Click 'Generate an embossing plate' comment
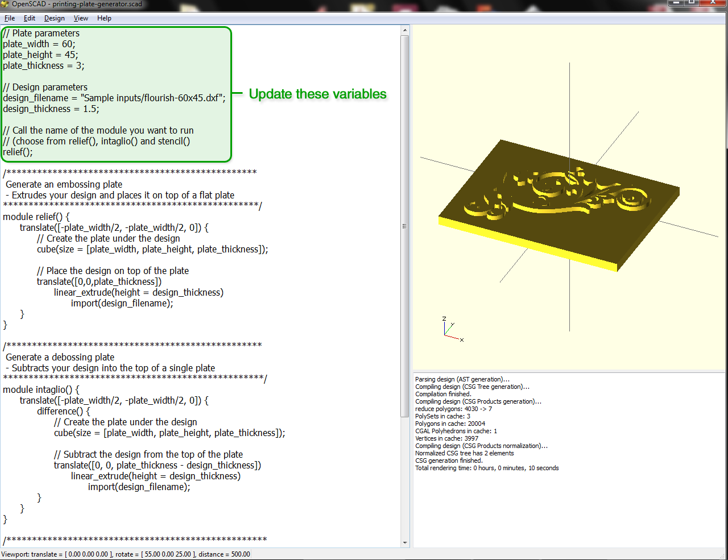This screenshot has height=560, width=728. click(x=64, y=184)
